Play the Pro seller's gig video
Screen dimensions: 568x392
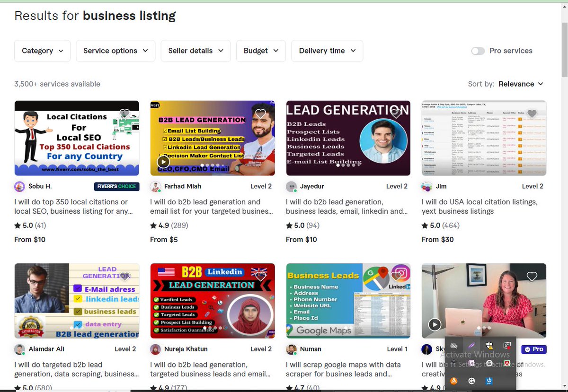[435, 324]
